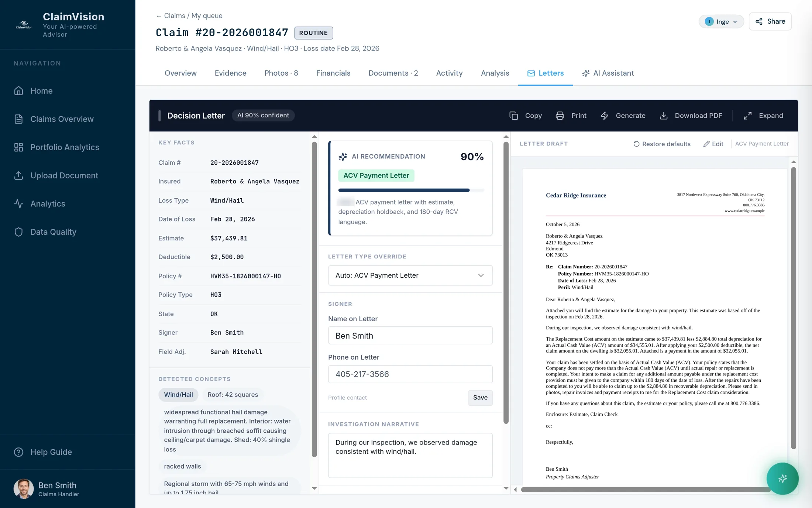Click the back arrow to Claims
This screenshot has width=812, height=508.
[x=159, y=16]
